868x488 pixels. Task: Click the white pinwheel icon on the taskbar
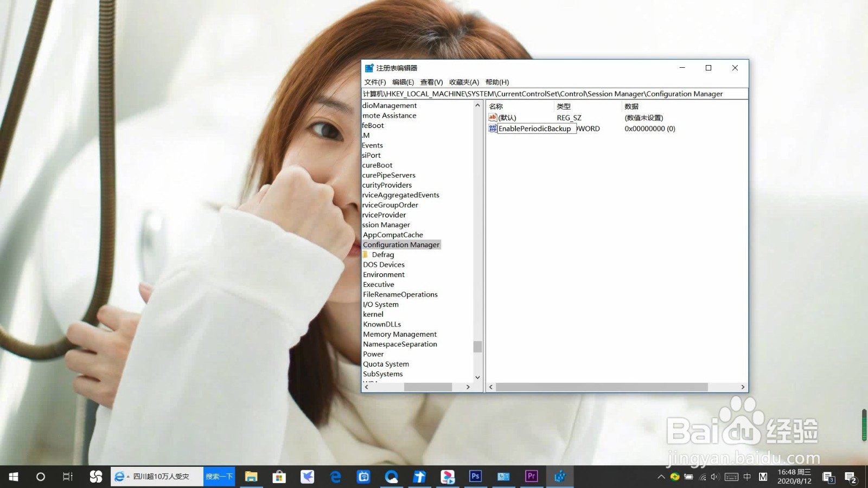[x=95, y=477]
